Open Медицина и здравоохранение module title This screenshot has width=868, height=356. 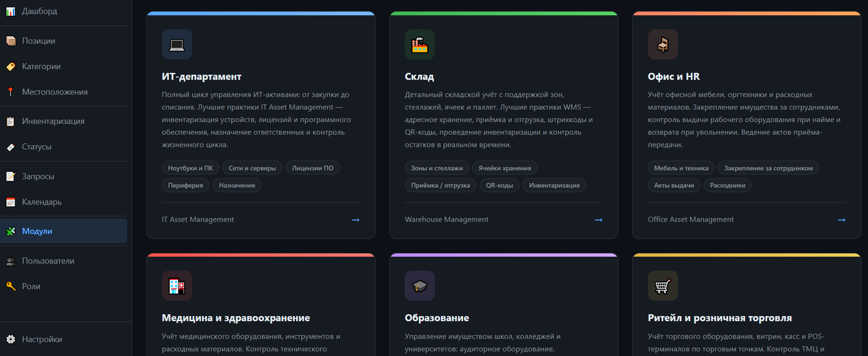pos(236,318)
